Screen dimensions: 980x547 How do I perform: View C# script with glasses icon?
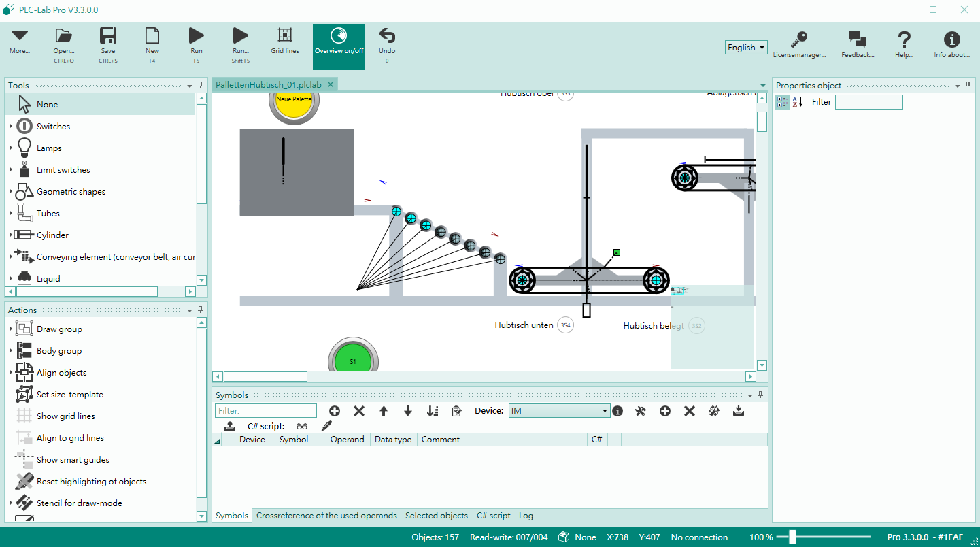tap(302, 427)
